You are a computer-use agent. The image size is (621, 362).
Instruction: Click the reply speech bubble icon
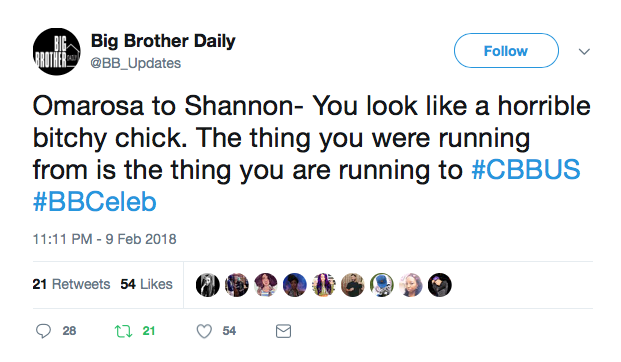click(43, 331)
